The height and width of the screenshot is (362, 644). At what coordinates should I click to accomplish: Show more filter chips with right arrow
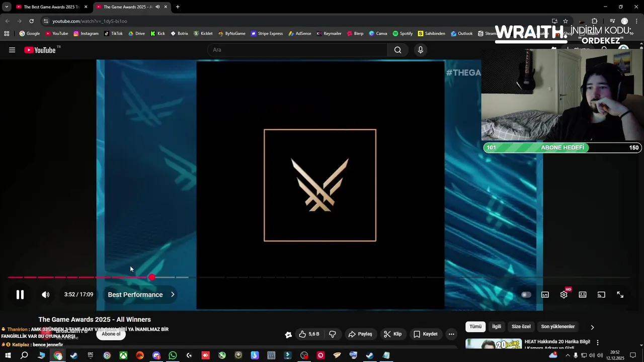pos(592,327)
